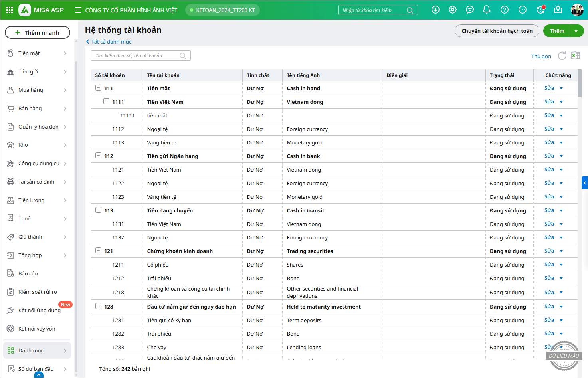The image size is (588, 378).
Task: Click Chuyển tài khoản hạch toán button
Action: pyautogui.click(x=497, y=31)
